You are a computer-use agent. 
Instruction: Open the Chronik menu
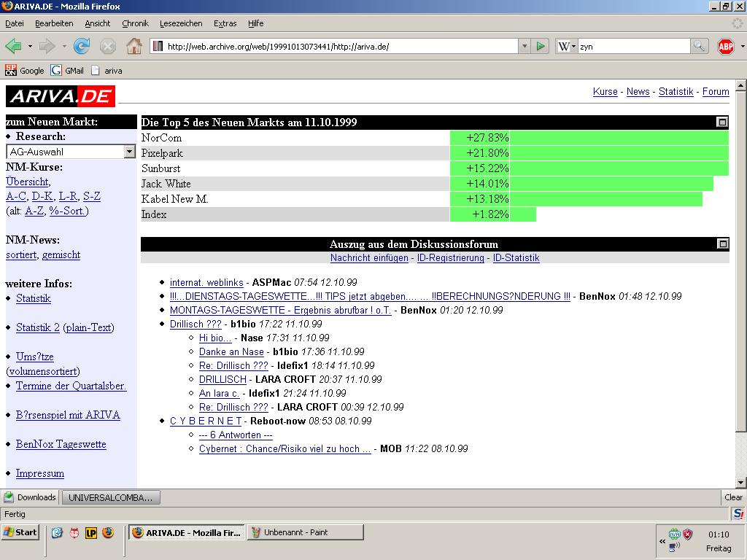[135, 23]
